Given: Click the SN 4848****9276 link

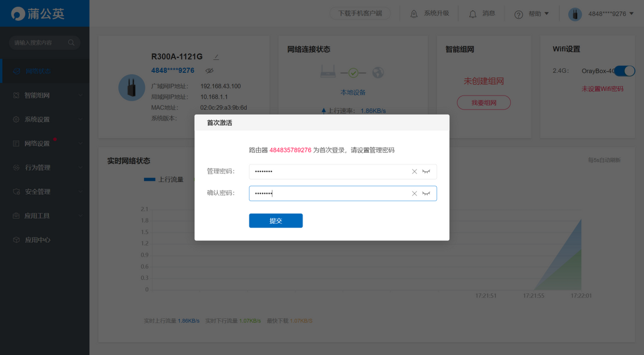Looking at the screenshot, I should coord(173,70).
